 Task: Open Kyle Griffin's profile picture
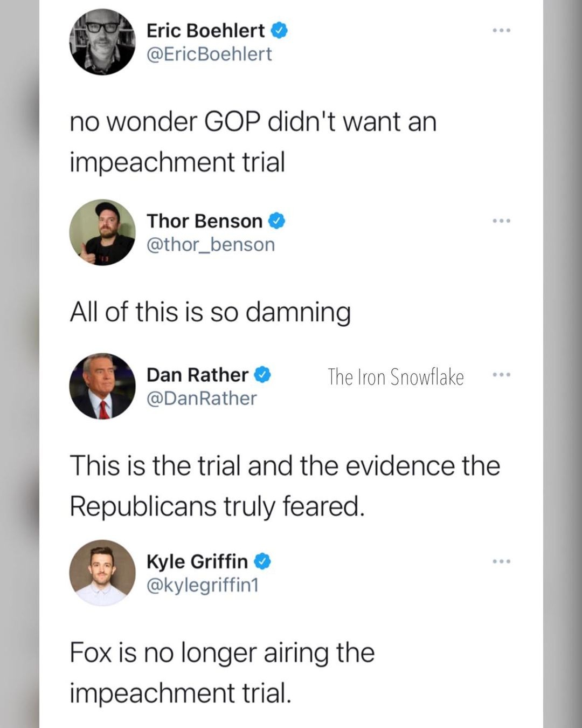[x=102, y=573]
